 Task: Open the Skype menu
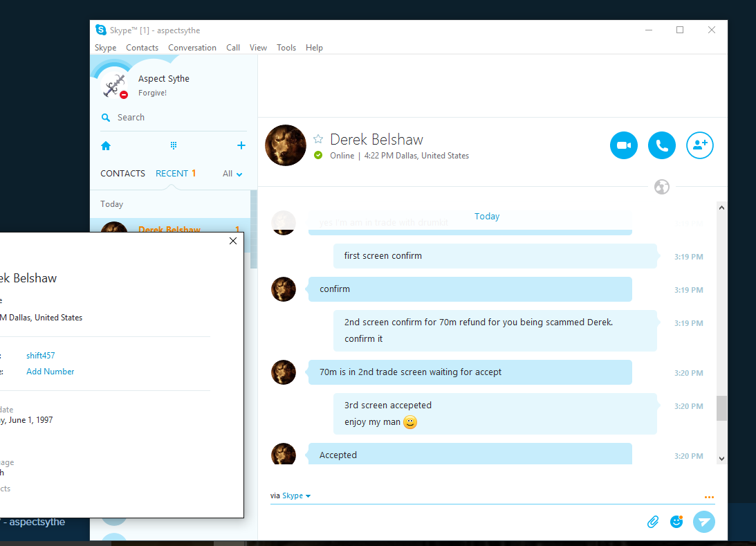(105, 48)
